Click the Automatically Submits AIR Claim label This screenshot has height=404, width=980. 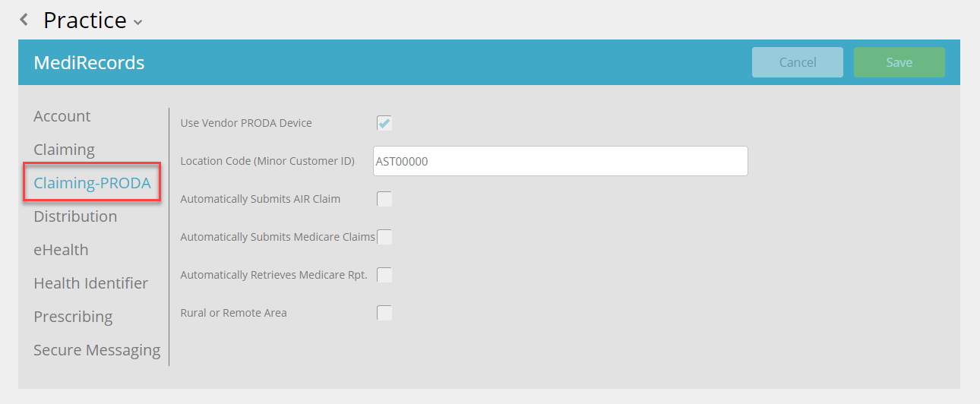pyautogui.click(x=261, y=199)
